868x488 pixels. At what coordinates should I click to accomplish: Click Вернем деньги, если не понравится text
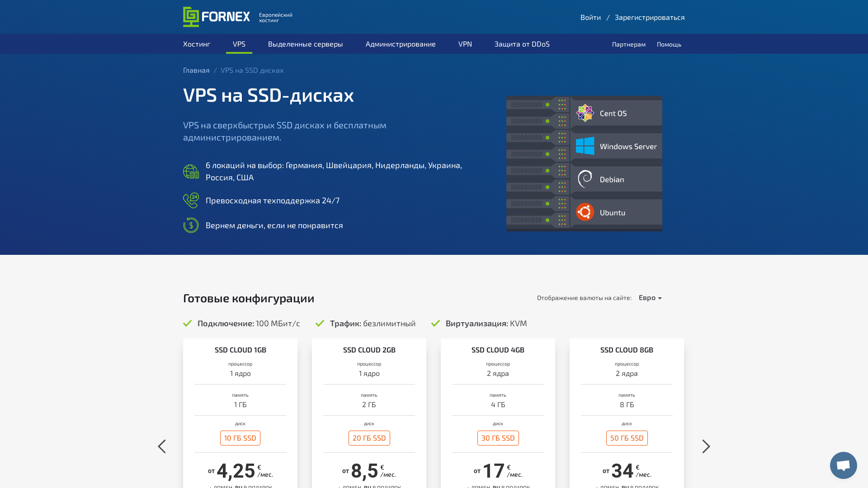tap(274, 225)
